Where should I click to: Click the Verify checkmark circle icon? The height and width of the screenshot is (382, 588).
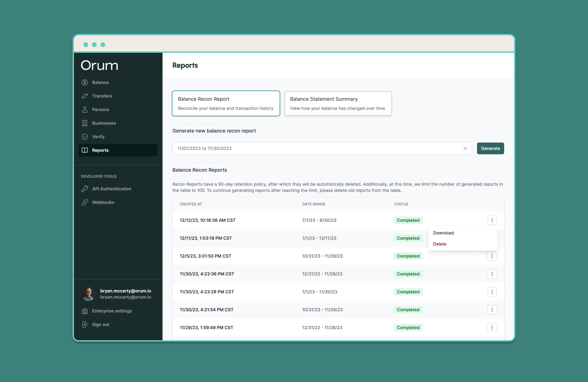[85, 137]
